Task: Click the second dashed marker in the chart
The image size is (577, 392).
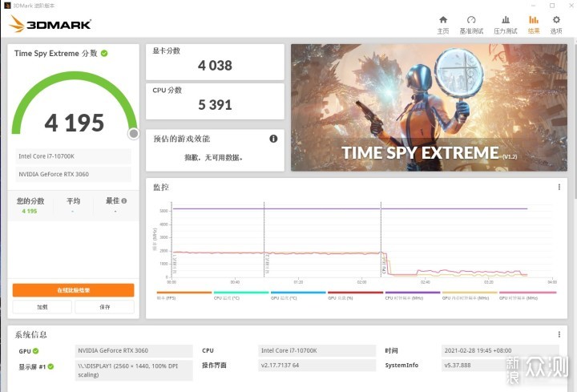Action: [381, 239]
